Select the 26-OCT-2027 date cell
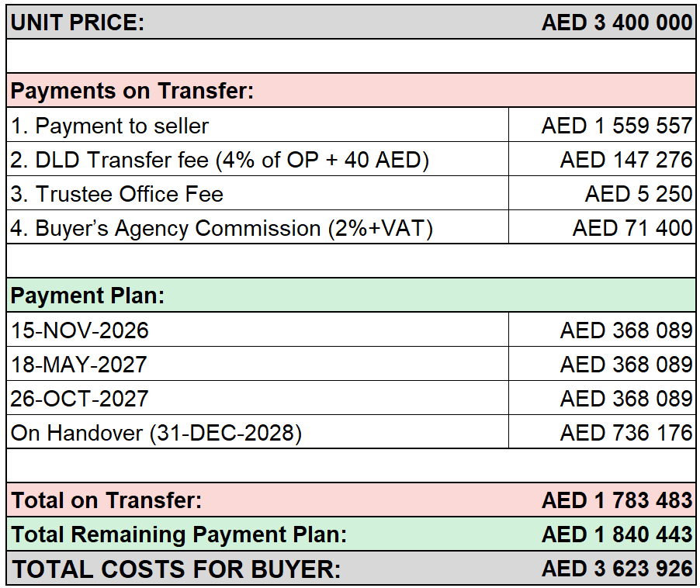The image size is (700, 588). [x=258, y=399]
